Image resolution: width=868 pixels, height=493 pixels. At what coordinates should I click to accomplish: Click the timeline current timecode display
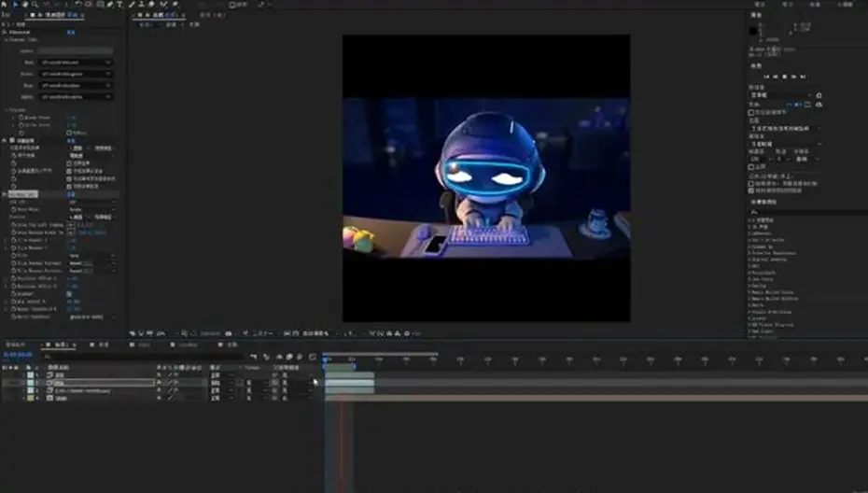tap(19, 355)
